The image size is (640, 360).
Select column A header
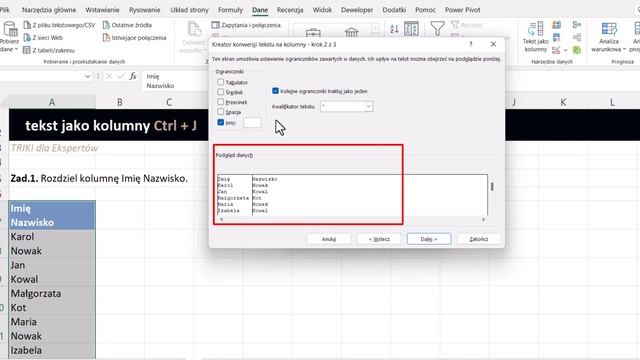click(x=52, y=102)
